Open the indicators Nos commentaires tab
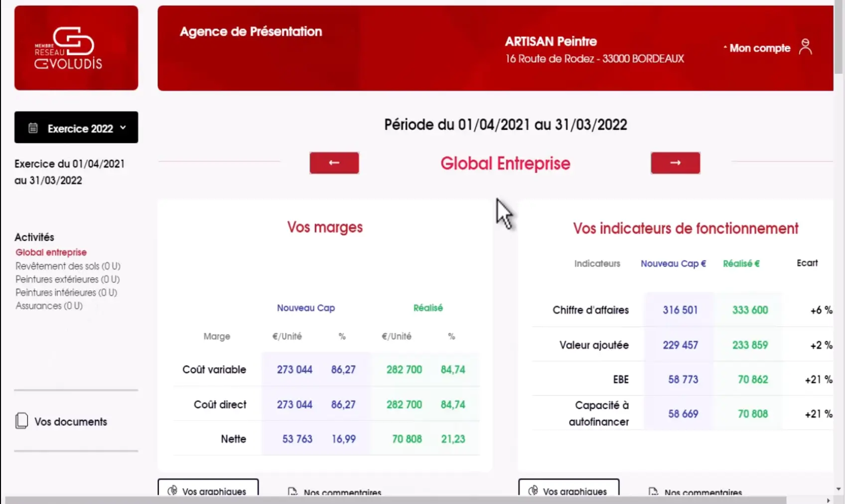Viewport: 845px width, 504px height. [703, 492]
